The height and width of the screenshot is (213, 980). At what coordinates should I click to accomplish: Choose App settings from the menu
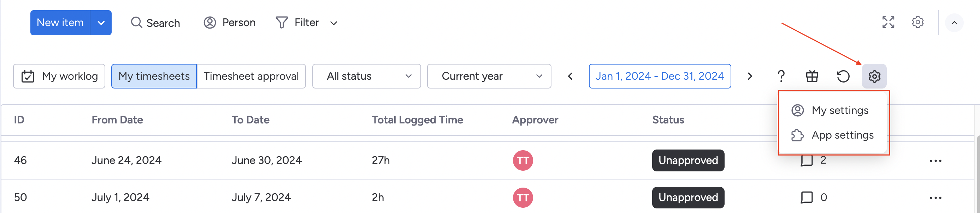pos(842,135)
